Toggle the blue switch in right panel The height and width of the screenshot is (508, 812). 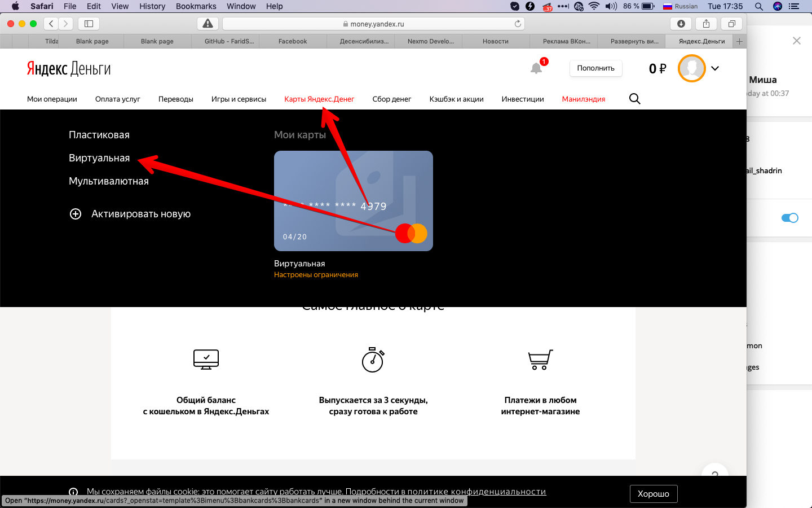tap(789, 218)
